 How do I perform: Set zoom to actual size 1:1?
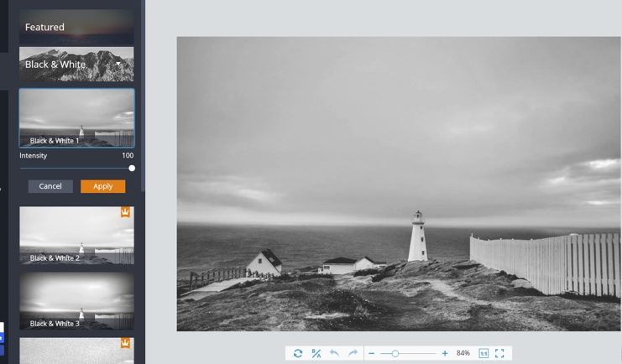point(483,354)
